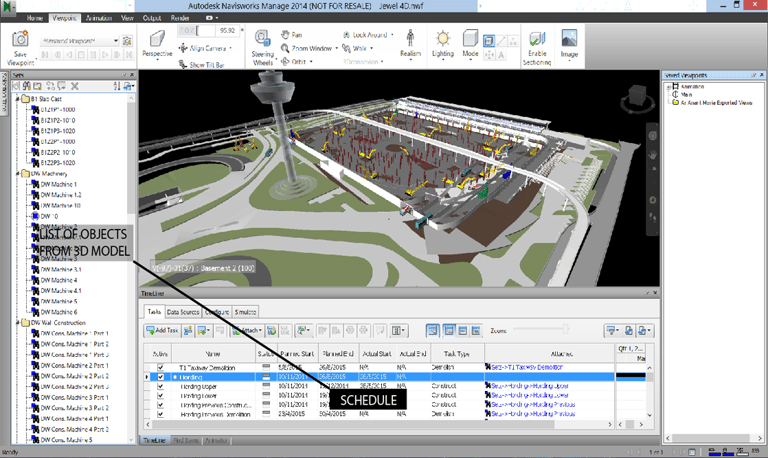Toggle Active checkbox for Hoarding Lower task
The image size is (768, 458).
click(x=160, y=395)
